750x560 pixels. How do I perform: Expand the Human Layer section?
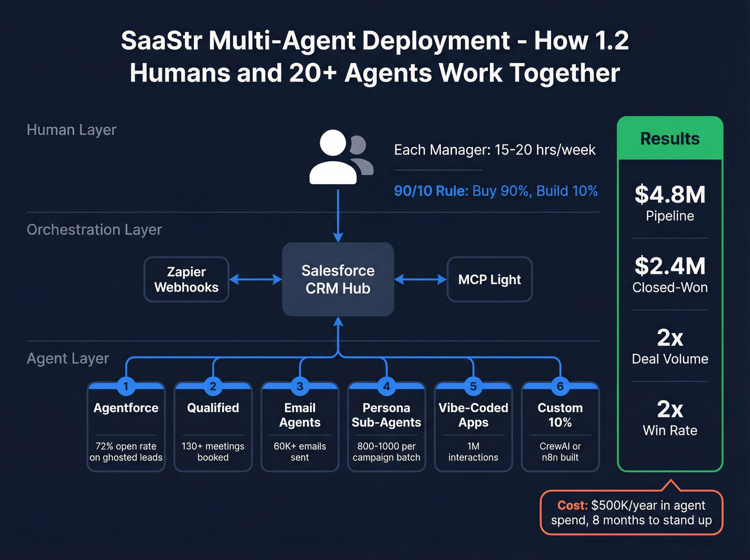pyautogui.click(x=71, y=129)
